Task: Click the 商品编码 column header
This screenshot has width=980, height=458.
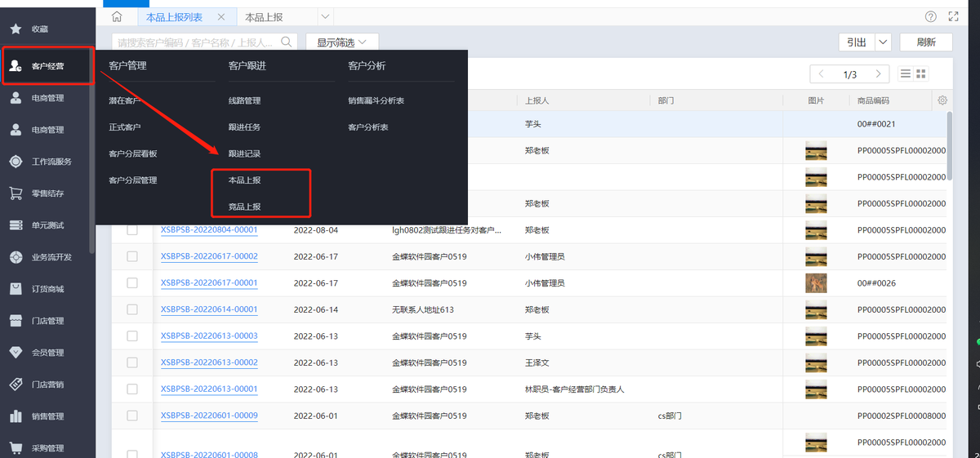Action: pyautogui.click(x=873, y=100)
